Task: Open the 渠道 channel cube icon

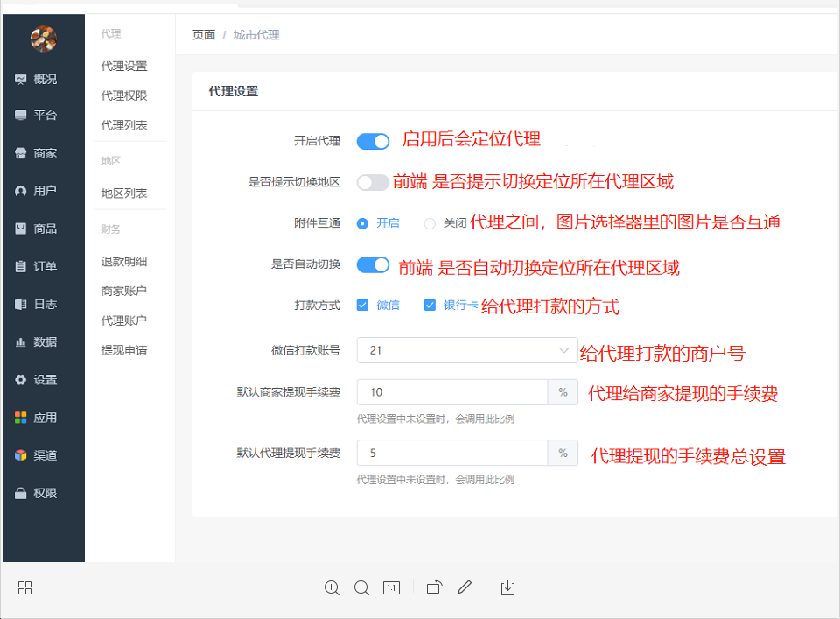Action: pos(20,455)
